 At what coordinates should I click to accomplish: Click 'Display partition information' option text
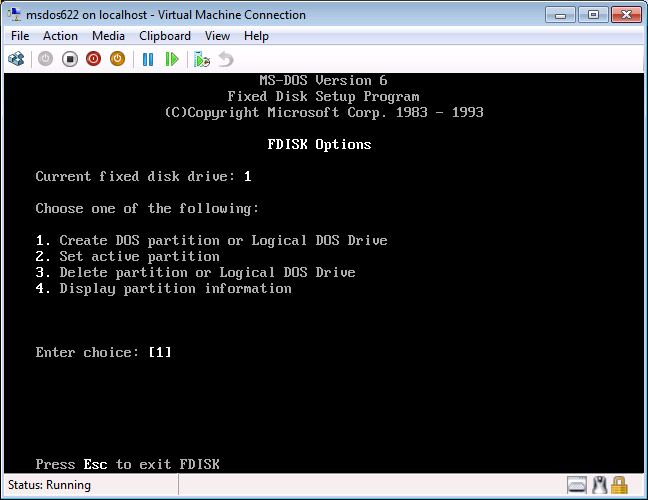click(x=175, y=288)
